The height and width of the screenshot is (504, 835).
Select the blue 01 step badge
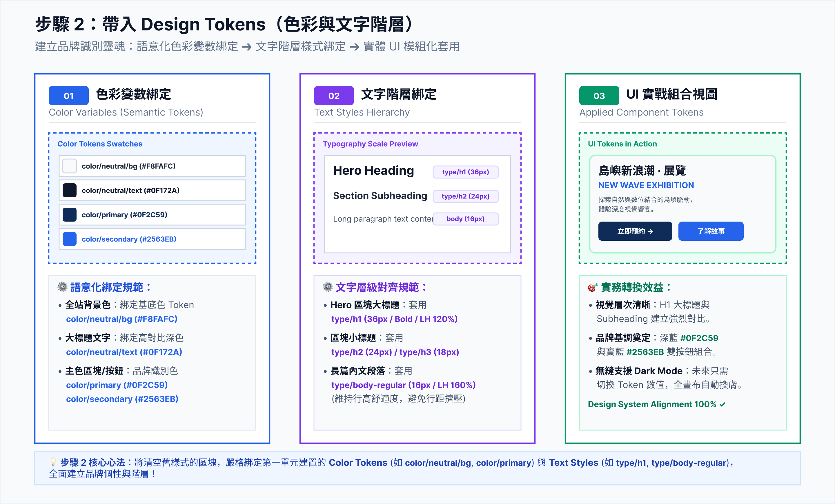(x=68, y=96)
